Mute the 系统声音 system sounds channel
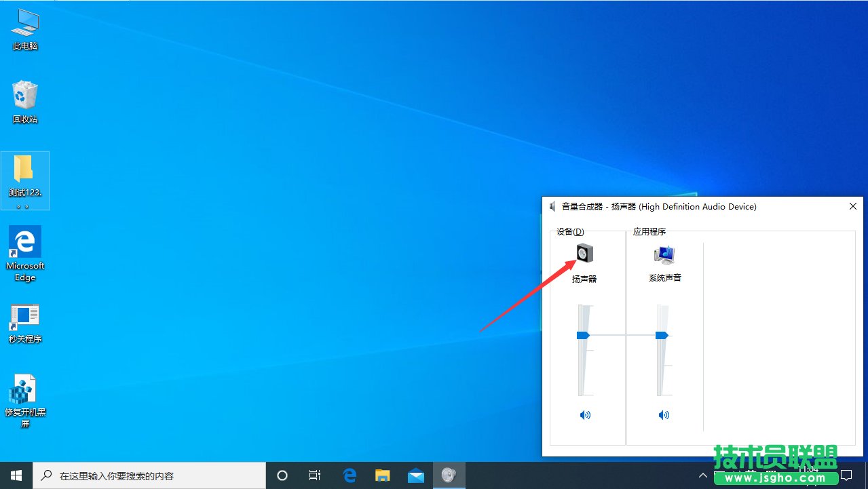This screenshot has width=868, height=489. coord(663,414)
